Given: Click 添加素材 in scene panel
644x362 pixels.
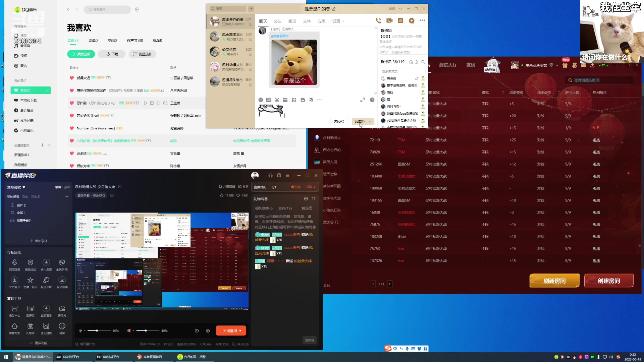Looking at the screenshot, I should pyautogui.click(x=39, y=241).
